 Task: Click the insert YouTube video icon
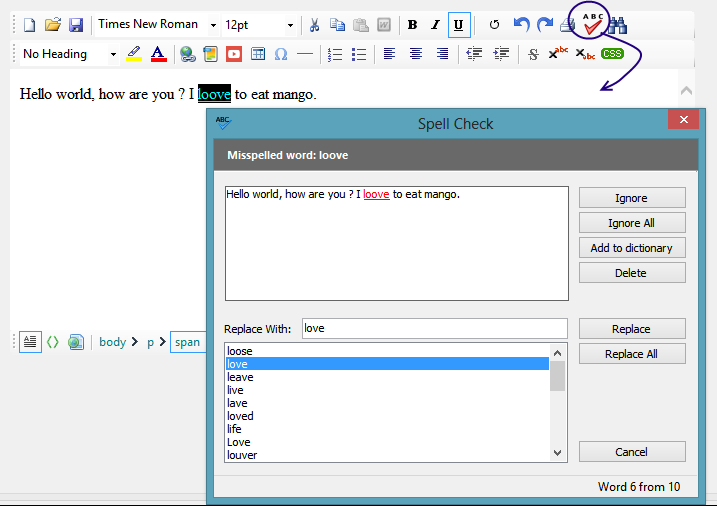coord(234,54)
